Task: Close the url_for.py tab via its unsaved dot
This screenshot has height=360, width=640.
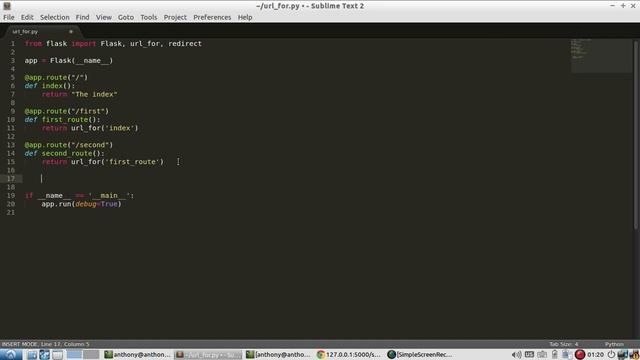Action: (71, 31)
